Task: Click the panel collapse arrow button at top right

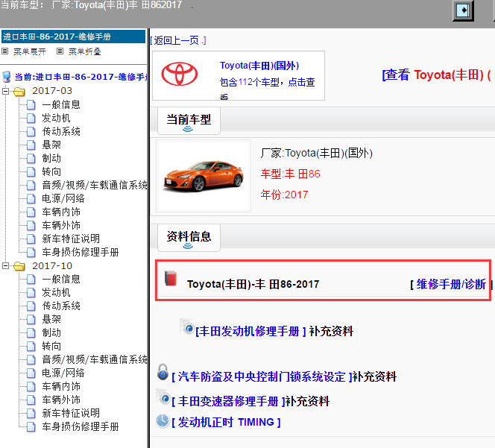Action: click(463, 10)
